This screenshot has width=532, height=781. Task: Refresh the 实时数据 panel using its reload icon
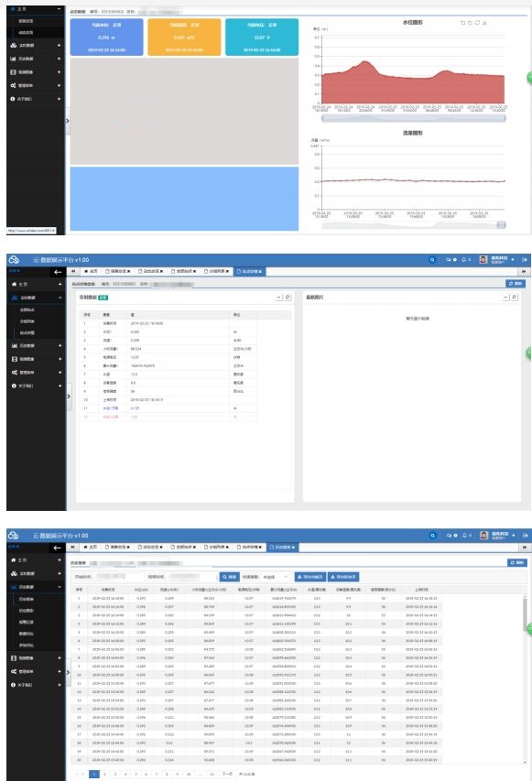288,298
